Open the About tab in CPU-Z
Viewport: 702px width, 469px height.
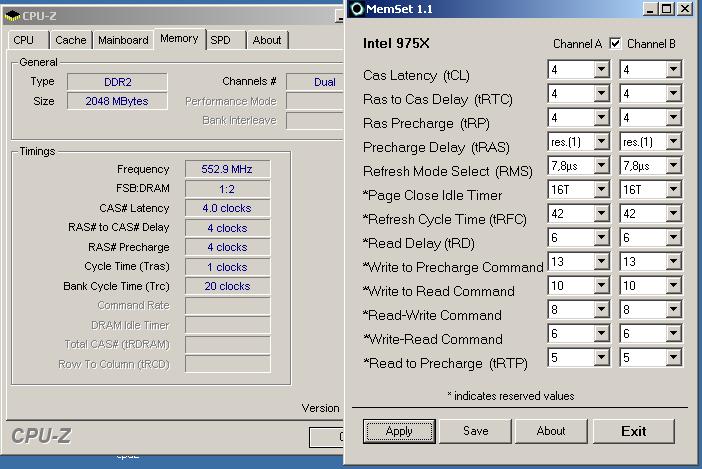pos(267,40)
